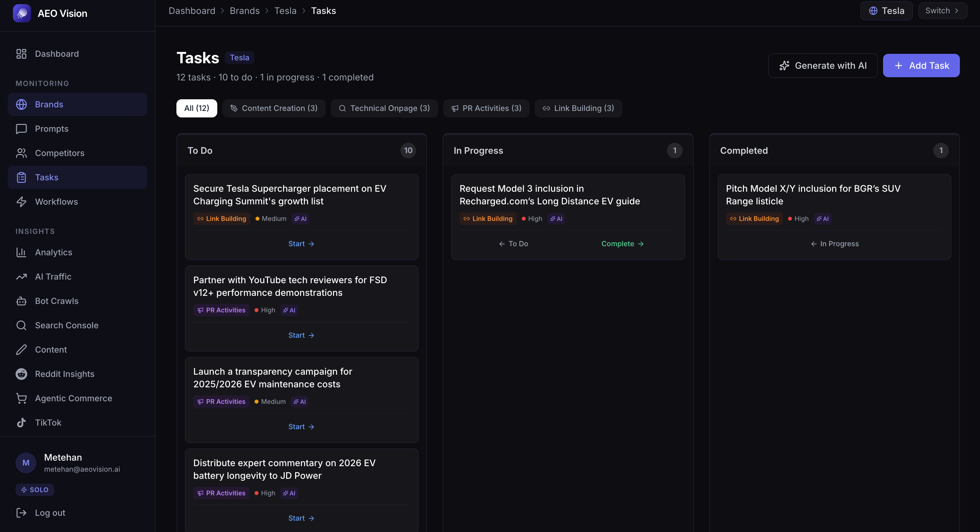Open Reddit Insights from the sidebar icon
Screen dimensions: 980x532
click(x=21, y=374)
